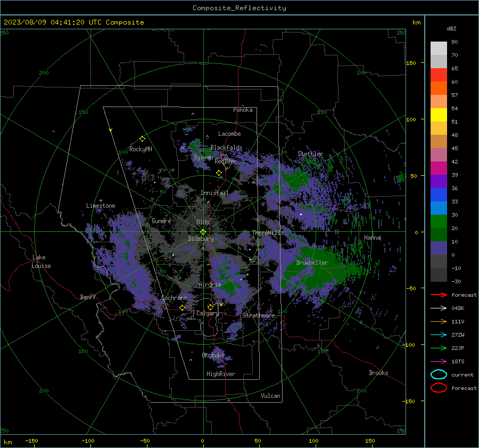Click the yellow diamond marker beside RockyMH
The height and width of the screenshot is (448, 479).
coord(142,139)
